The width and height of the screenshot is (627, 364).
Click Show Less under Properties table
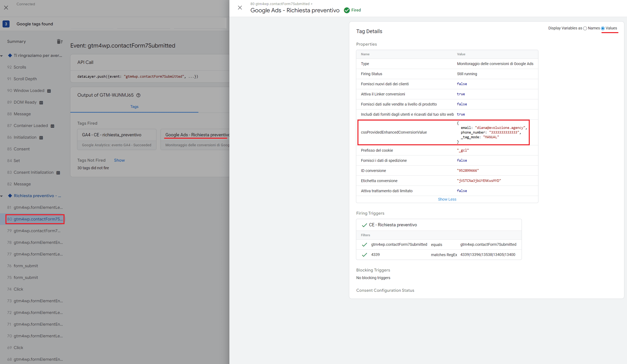click(x=447, y=199)
